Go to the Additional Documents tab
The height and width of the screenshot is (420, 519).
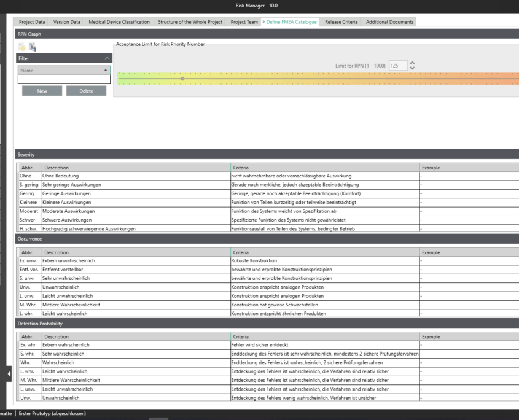point(389,22)
